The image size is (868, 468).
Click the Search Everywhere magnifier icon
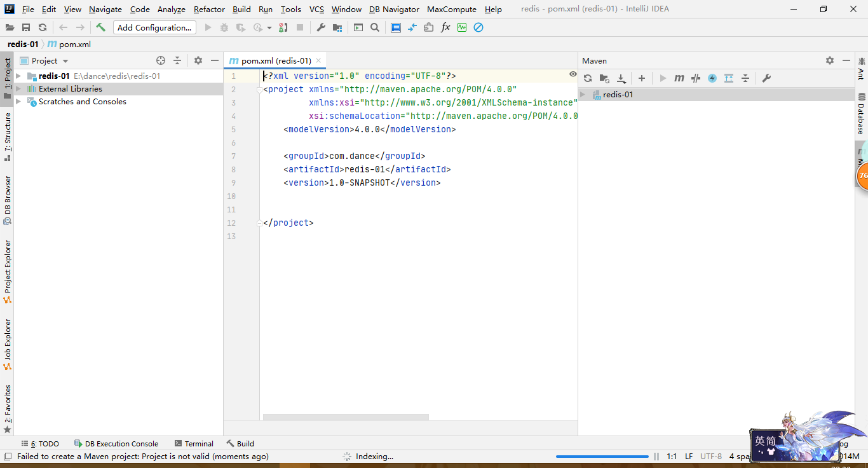375,27
